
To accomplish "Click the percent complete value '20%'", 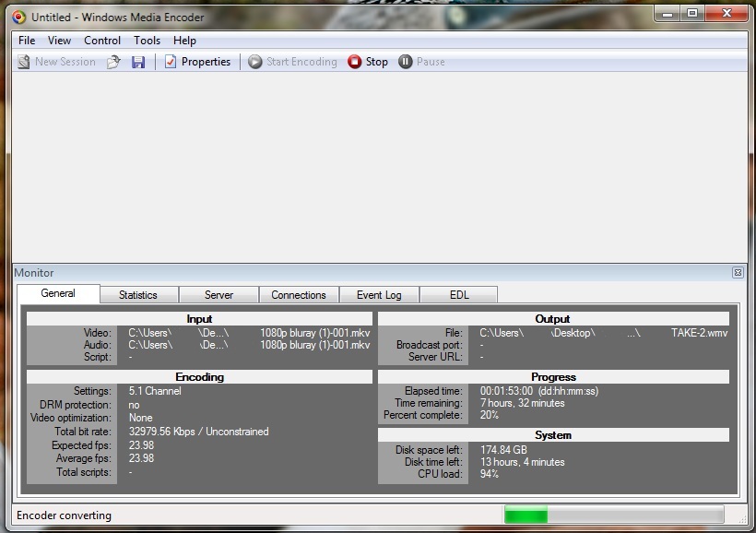I will 490,415.
